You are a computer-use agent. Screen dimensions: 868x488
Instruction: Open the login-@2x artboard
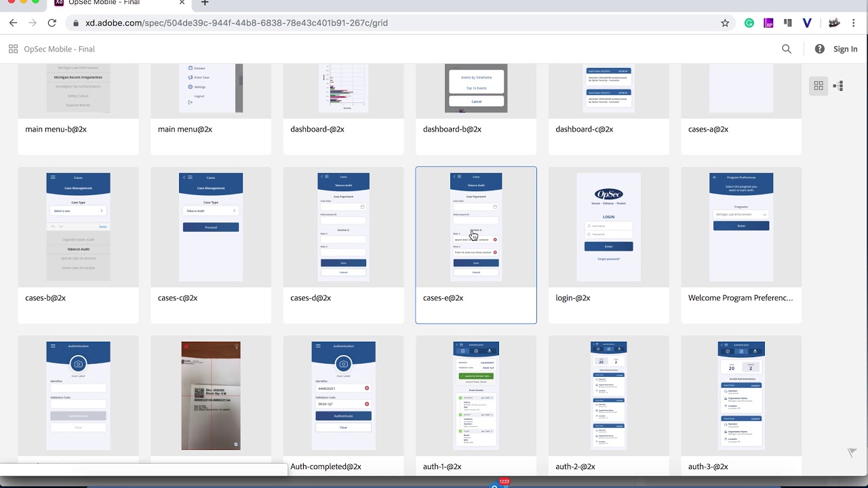click(x=608, y=245)
